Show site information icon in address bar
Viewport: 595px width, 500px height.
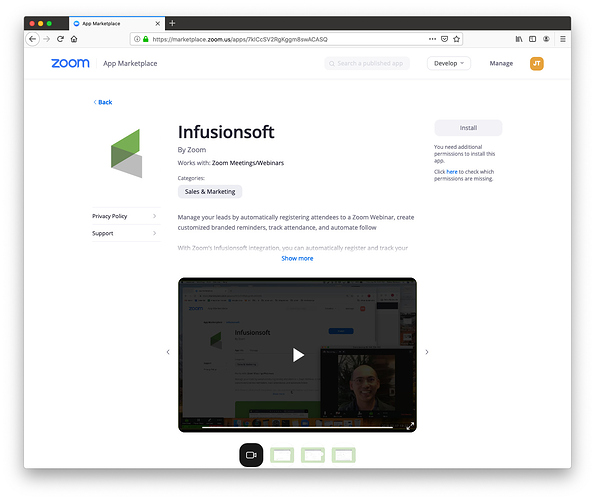tap(137, 39)
